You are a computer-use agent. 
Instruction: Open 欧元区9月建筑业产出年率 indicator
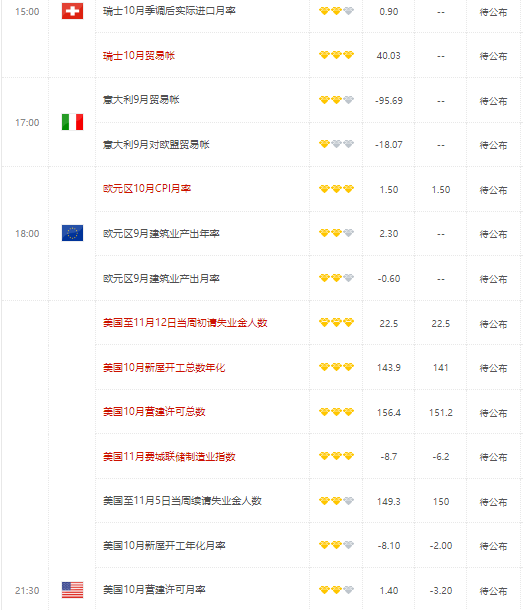(161, 233)
